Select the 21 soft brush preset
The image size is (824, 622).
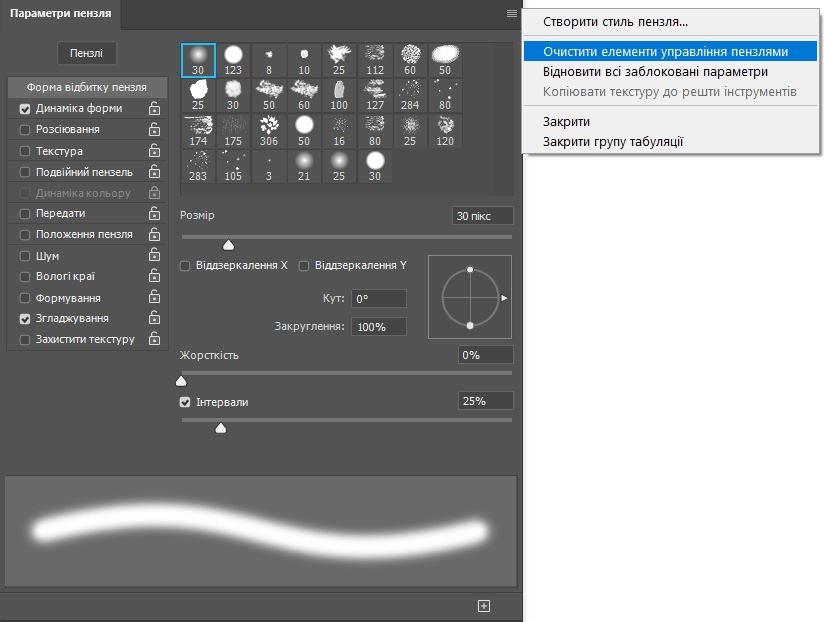[x=304, y=167]
